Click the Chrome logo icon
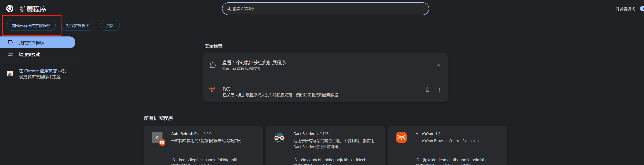644x165 pixels. coord(10,9)
